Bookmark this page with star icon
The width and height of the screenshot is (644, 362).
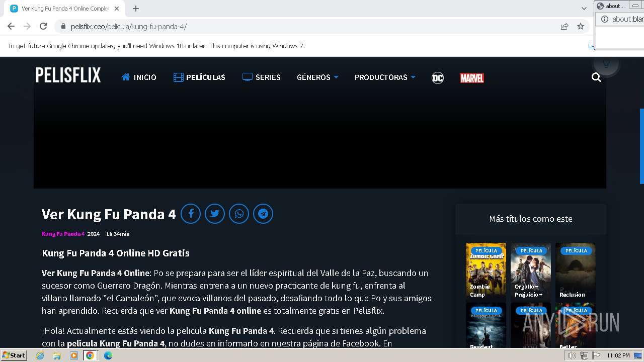tap(581, 27)
